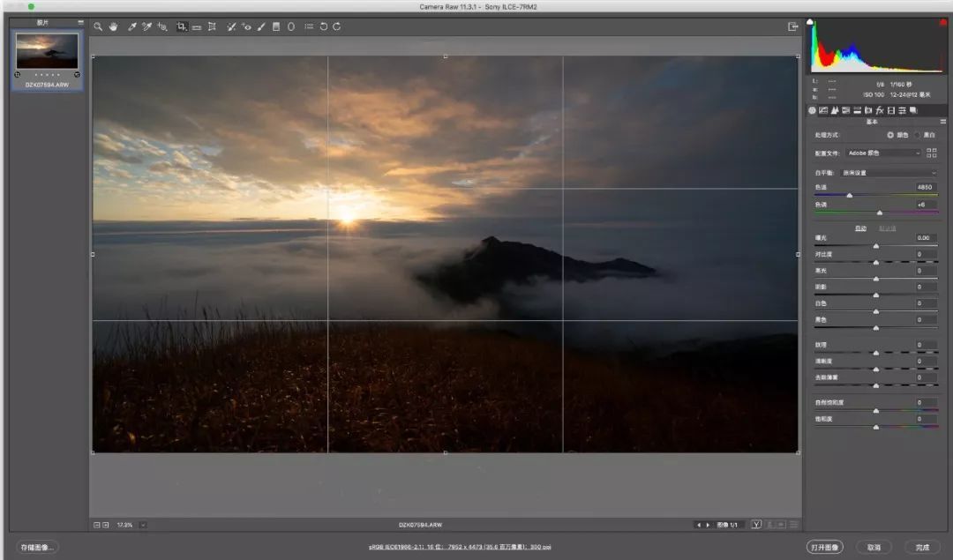Open the Snapshots panel tab
This screenshot has width=953, height=560.
tap(913, 110)
